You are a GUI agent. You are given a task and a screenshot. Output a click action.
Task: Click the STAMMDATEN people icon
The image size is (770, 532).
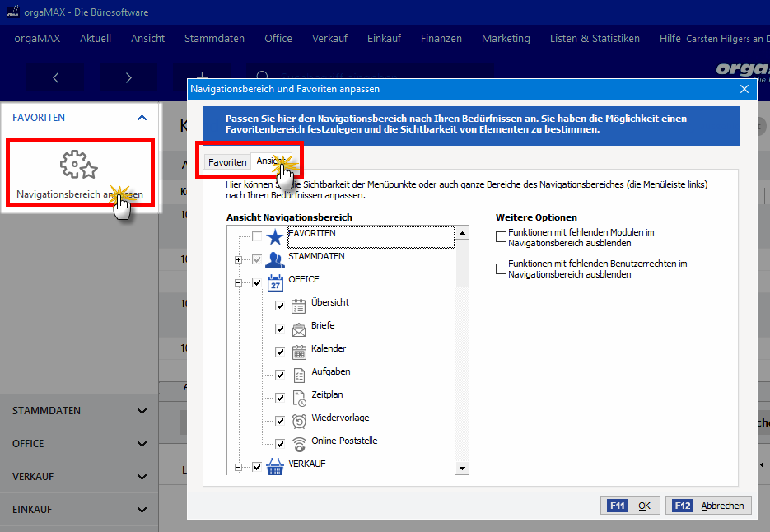tap(274, 260)
